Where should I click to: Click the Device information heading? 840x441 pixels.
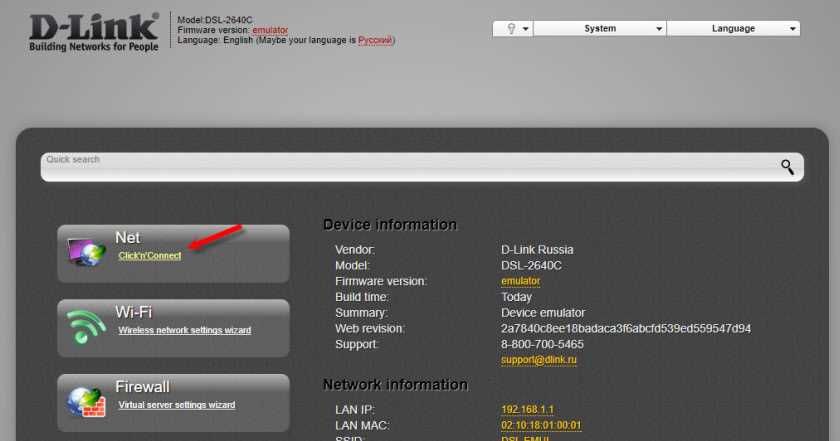[389, 225]
